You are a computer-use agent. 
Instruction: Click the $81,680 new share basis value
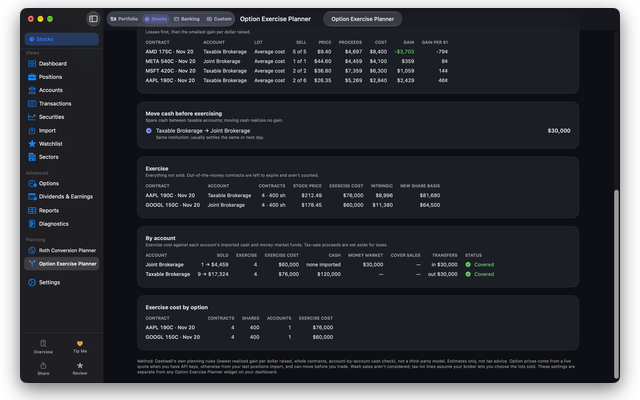pyautogui.click(x=430, y=196)
